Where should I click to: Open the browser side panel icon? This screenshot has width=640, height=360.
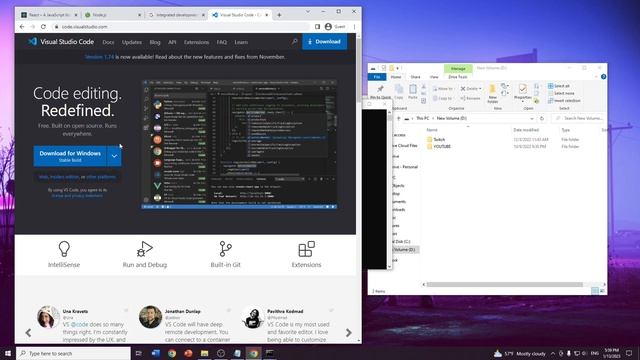318,27
